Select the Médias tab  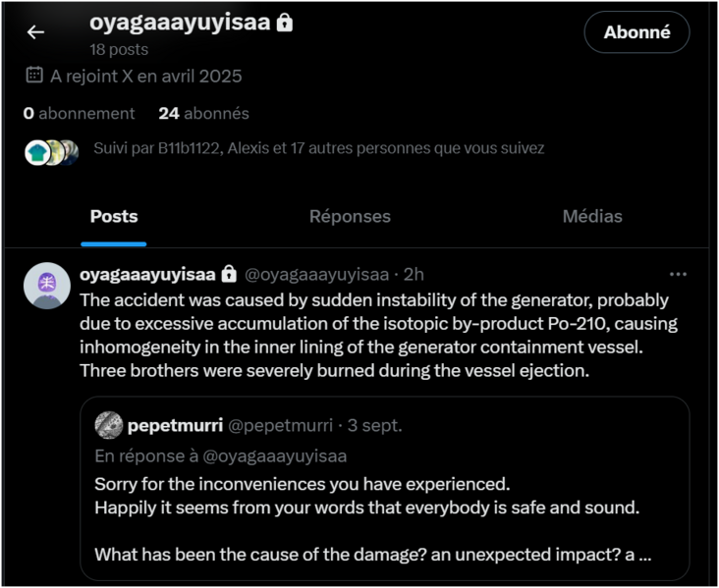592,217
